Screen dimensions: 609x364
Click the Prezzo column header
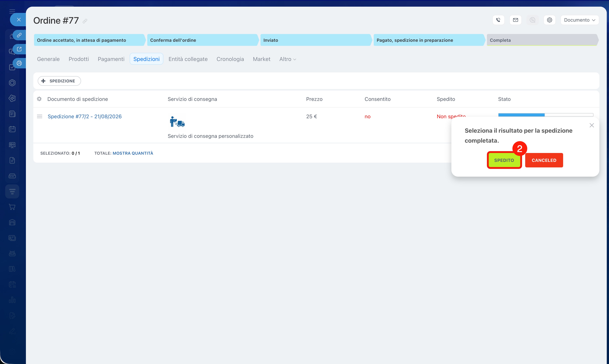click(314, 99)
